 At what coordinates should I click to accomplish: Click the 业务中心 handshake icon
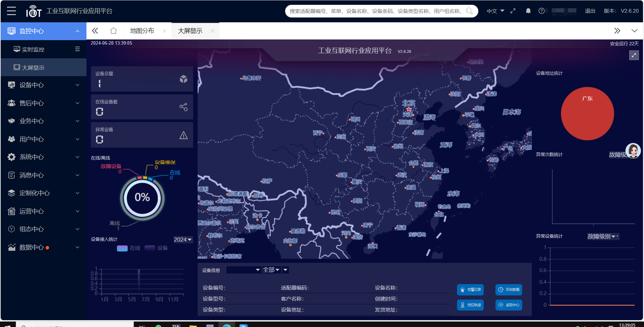(x=11, y=121)
